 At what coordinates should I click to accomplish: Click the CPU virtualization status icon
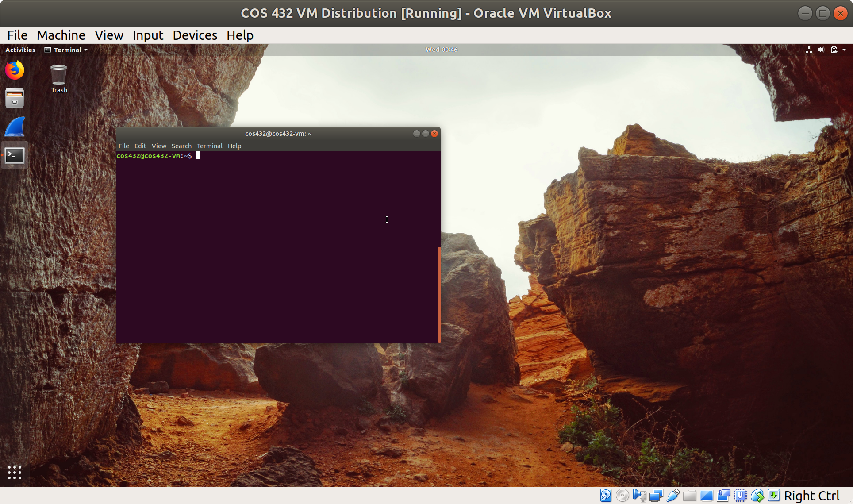740,496
